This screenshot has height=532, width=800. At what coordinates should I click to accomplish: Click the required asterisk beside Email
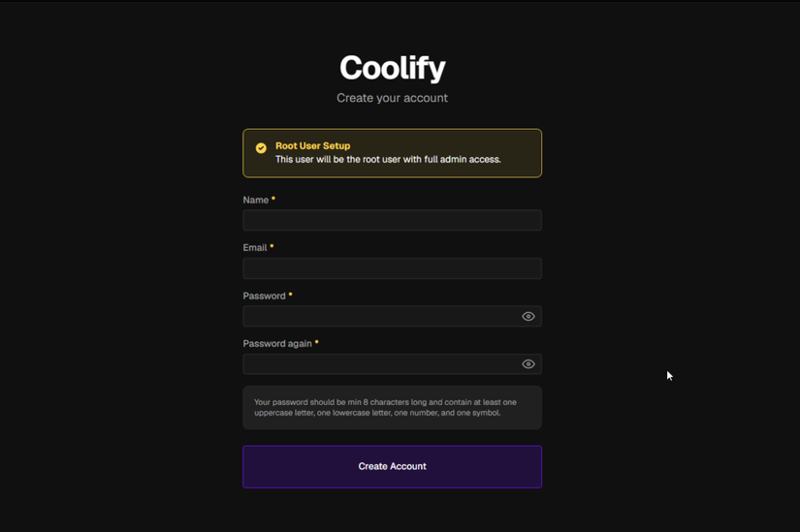pyautogui.click(x=272, y=246)
